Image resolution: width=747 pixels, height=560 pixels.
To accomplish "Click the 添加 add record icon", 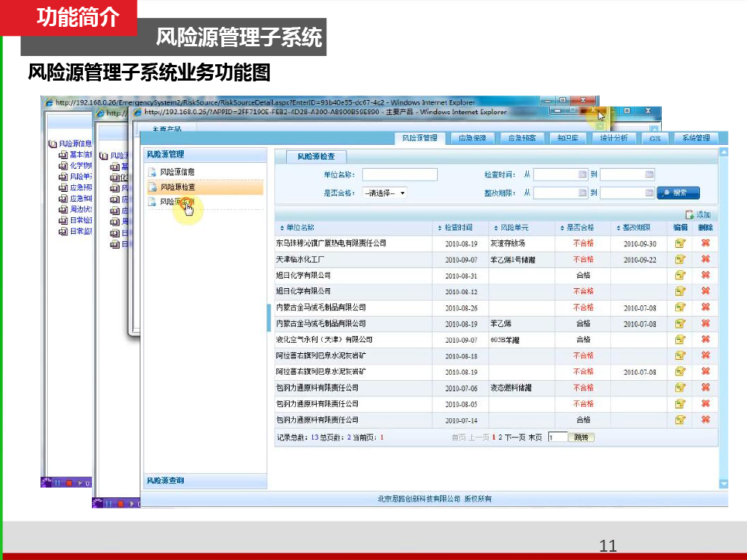I will click(x=689, y=214).
